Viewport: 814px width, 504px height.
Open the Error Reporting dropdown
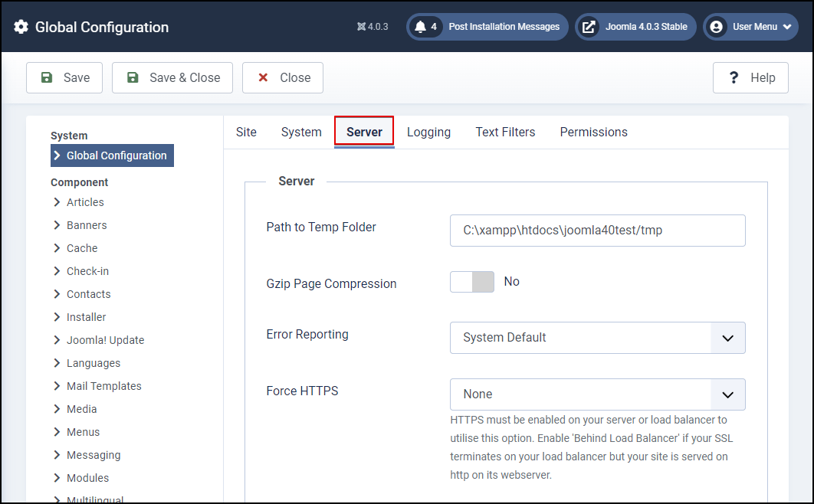pyautogui.click(x=727, y=338)
